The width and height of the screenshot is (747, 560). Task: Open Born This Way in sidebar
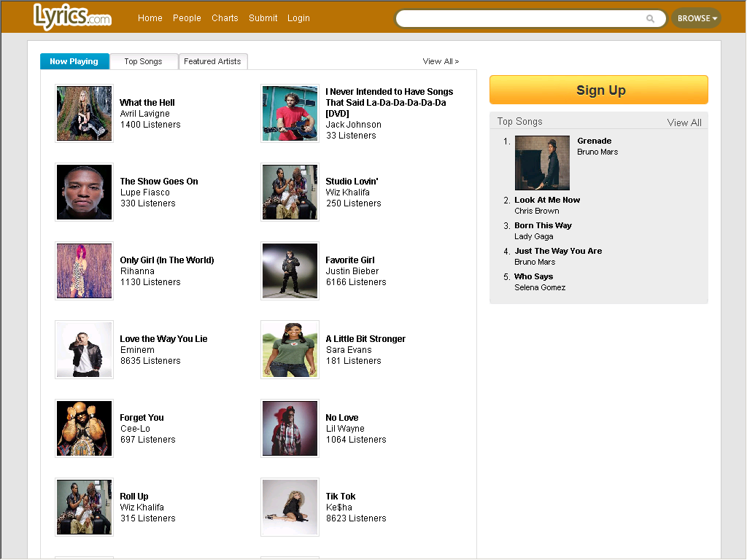[x=543, y=226]
